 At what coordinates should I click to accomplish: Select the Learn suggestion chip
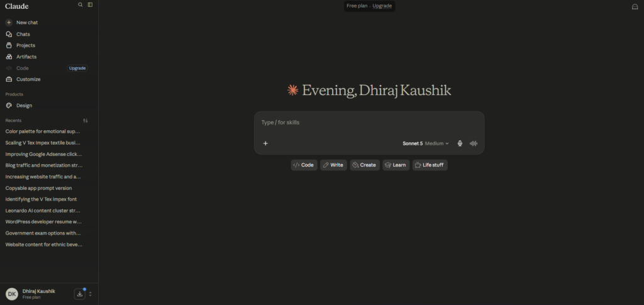pyautogui.click(x=396, y=165)
